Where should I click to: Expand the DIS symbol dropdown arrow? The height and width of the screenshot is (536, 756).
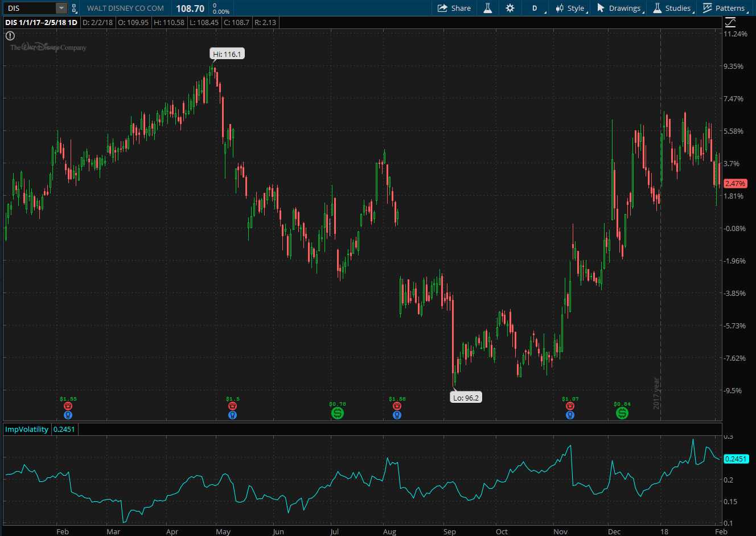[61, 8]
